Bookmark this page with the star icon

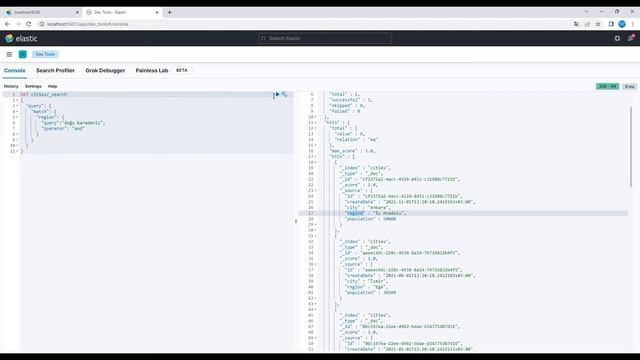[598, 24]
